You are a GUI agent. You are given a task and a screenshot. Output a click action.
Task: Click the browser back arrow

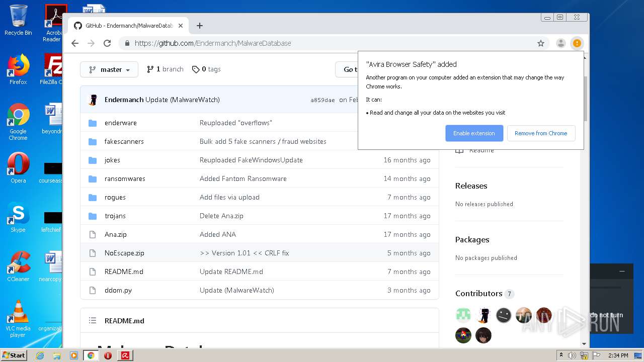(75, 43)
